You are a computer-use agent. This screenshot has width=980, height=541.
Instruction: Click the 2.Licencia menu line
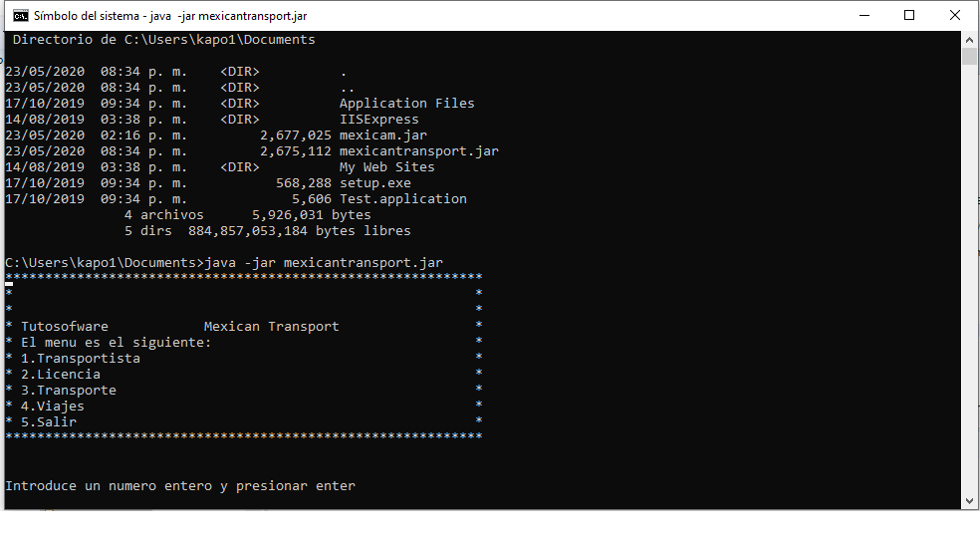(x=61, y=374)
